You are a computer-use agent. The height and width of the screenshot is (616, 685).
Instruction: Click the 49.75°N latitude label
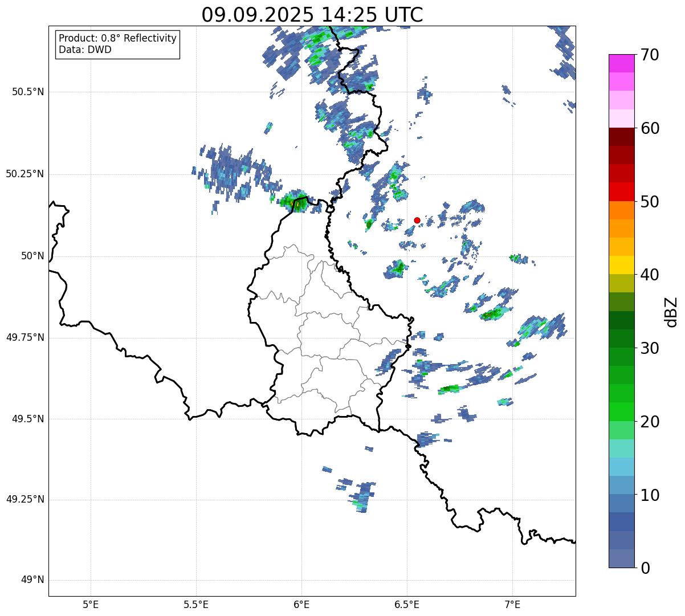pyautogui.click(x=25, y=337)
